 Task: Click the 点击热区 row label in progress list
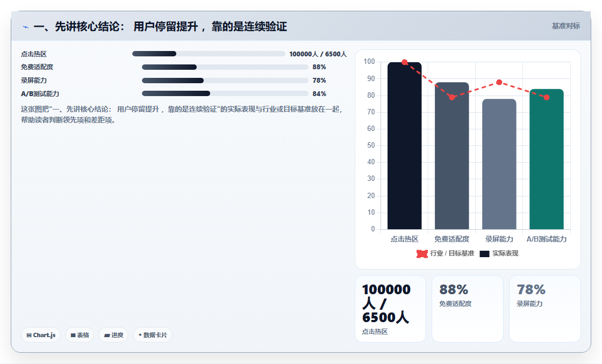pyautogui.click(x=34, y=54)
